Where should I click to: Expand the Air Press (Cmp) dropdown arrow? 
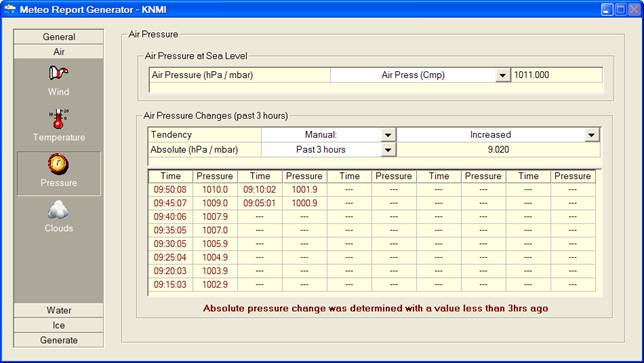click(x=502, y=75)
